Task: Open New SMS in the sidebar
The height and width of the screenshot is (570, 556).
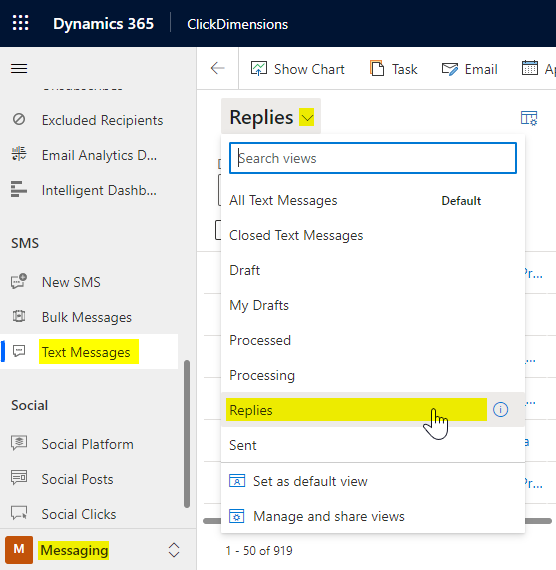Action: pyautogui.click(x=71, y=282)
